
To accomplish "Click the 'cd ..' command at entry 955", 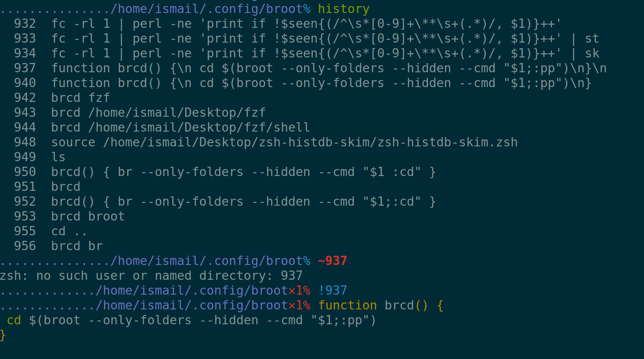I will coord(69,231).
